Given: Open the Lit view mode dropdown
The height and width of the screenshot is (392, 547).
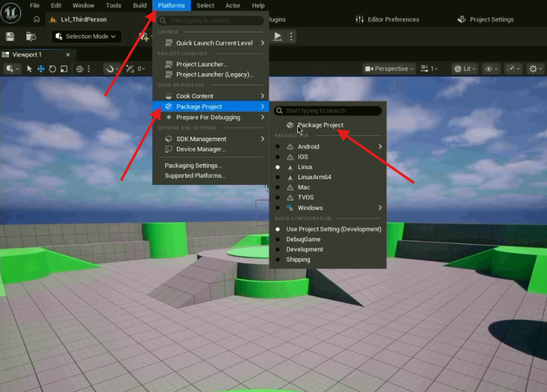Looking at the screenshot, I should pos(465,69).
